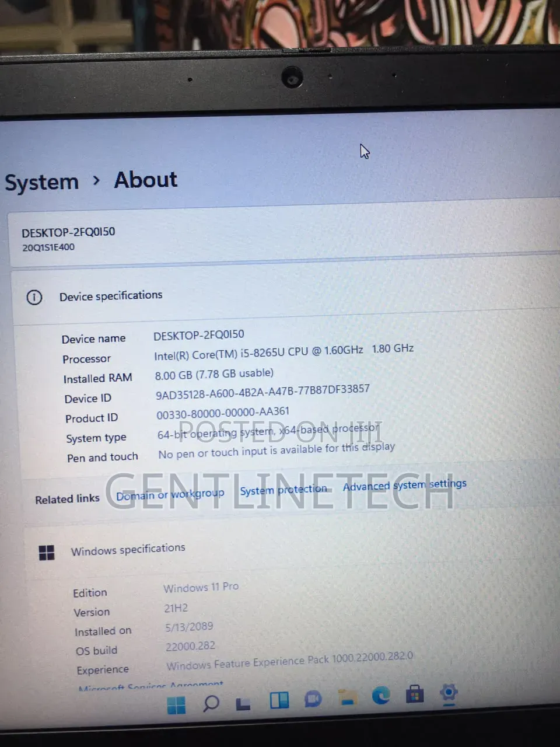Collapse the Device specifications section
The height and width of the screenshot is (747, 560).
click(286, 295)
